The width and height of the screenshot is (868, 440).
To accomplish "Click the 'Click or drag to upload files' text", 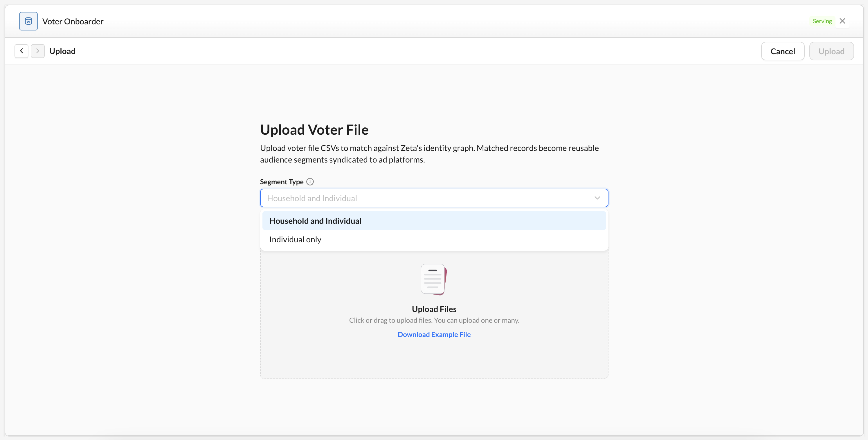I will click(x=434, y=320).
